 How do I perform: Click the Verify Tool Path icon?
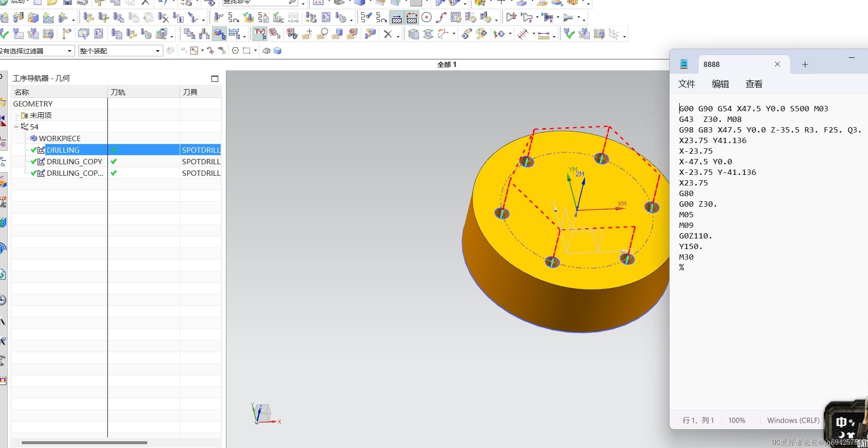tap(249, 18)
